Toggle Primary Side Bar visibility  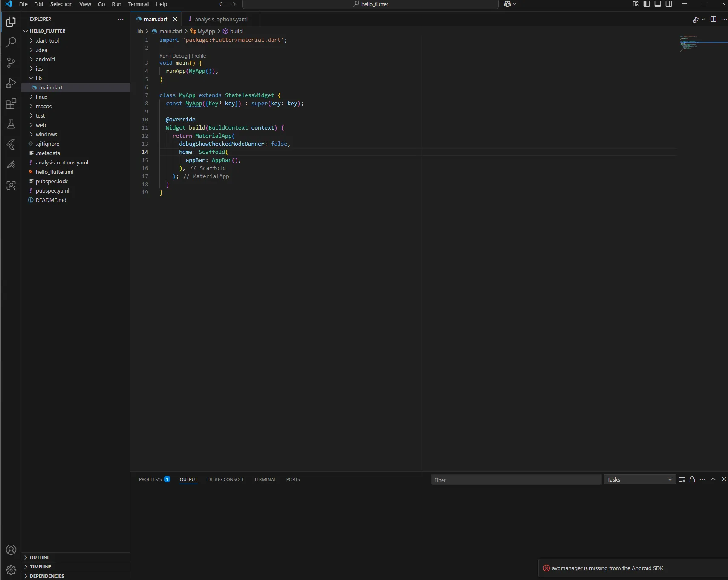[x=647, y=4]
